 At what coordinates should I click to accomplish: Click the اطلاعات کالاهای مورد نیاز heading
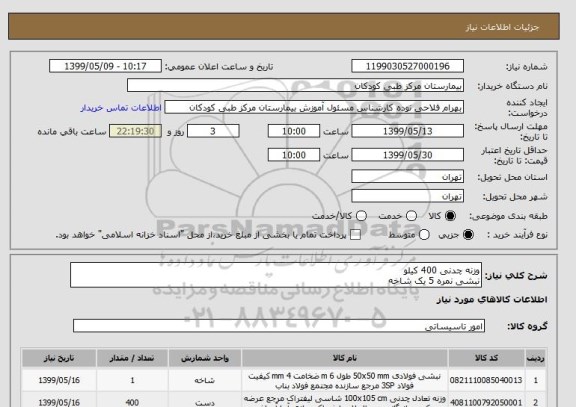pyautogui.click(x=492, y=300)
